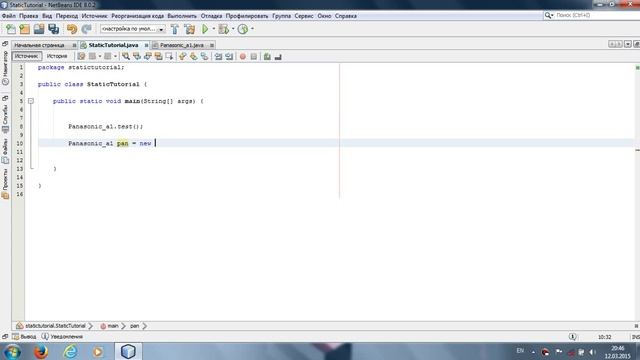The image size is (640, 360).
Task: Open the Run button dropdown arrow
Action: coord(213,29)
